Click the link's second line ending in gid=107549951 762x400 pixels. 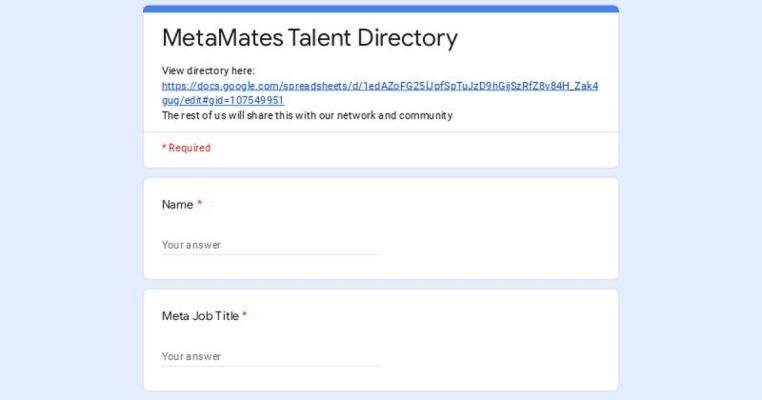(x=223, y=101)
